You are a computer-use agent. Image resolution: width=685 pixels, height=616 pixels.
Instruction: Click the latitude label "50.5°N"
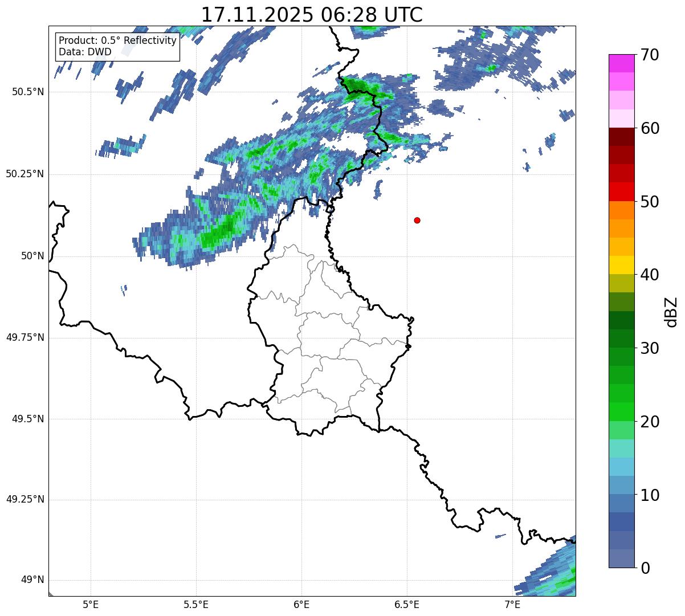(27, 92)
